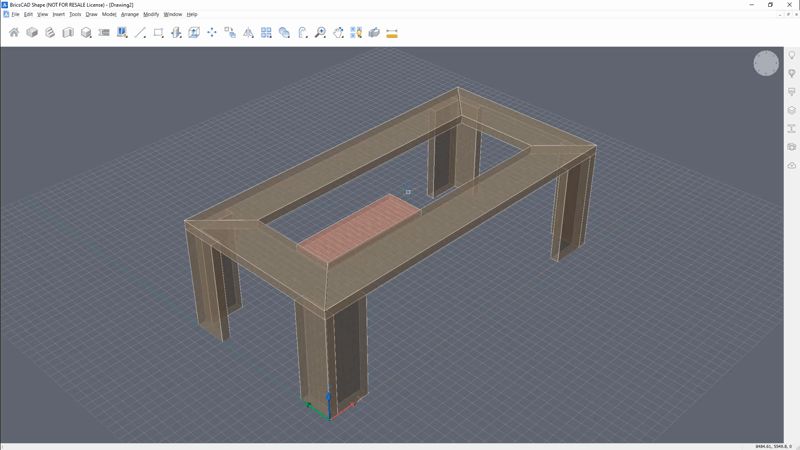
Task: Select the Rectangle drawing tool
Action: (158, 33)
